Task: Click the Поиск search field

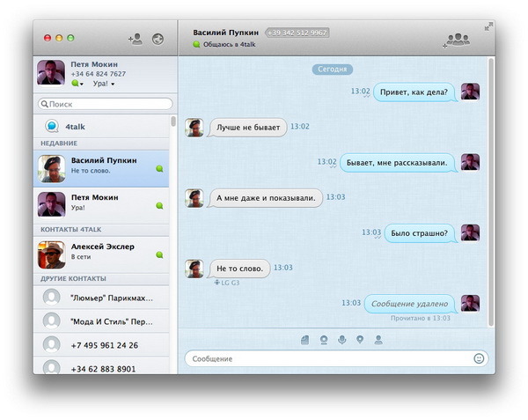Action: coord(106,104)
